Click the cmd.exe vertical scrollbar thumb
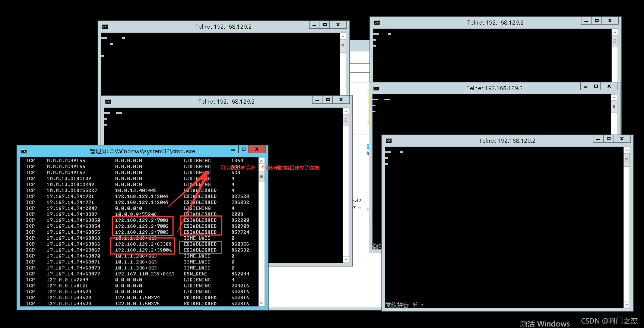644x328 pixels. pos(261,176)
